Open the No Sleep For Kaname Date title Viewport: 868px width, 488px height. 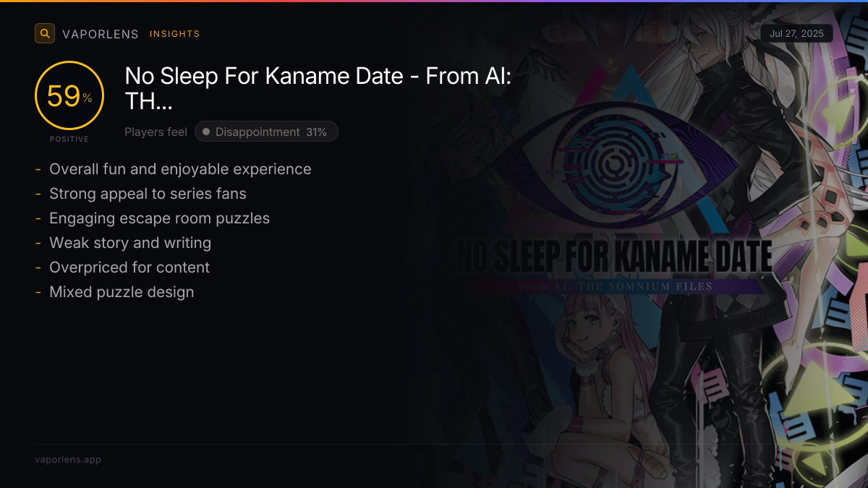click(318, 88)
